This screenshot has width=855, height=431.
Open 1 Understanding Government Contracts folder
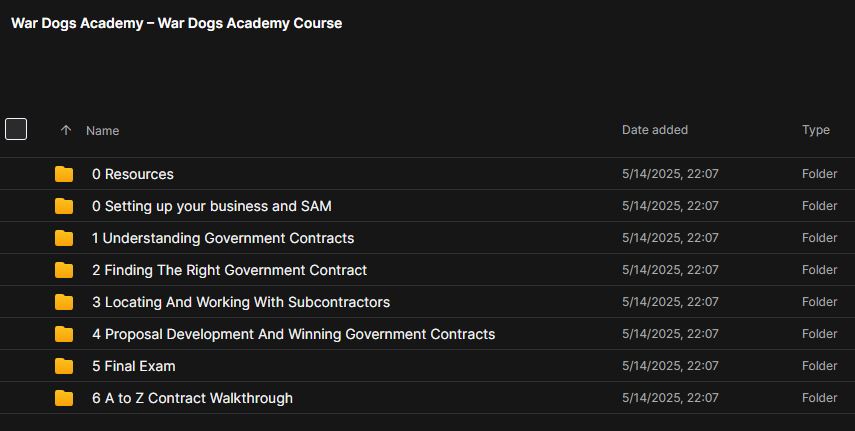coord(223,238)
